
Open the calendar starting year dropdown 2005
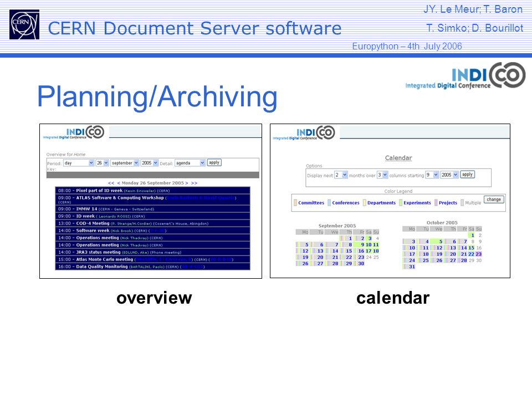pyautogui.click(x=449, y=175)
